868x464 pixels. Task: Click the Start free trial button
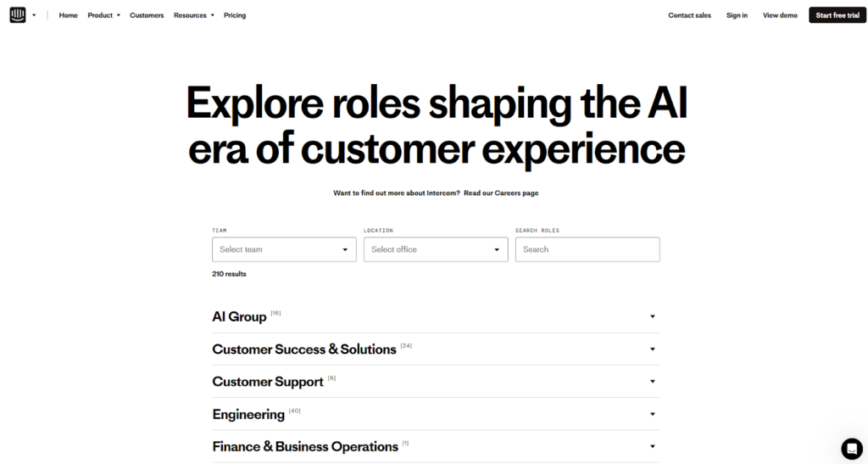pos(837,15)
